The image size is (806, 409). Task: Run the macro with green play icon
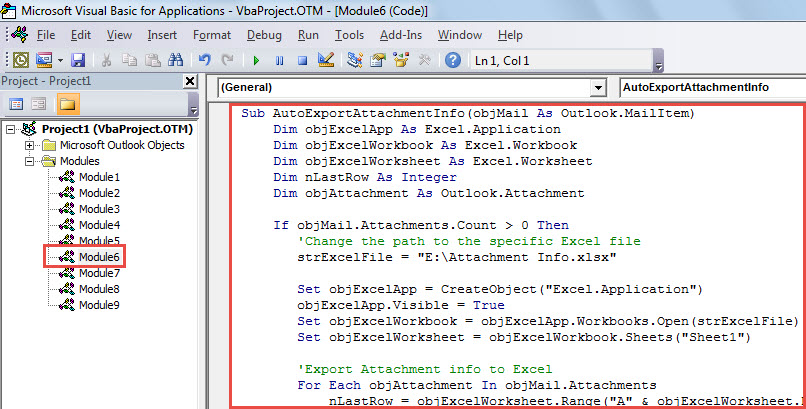256,61
